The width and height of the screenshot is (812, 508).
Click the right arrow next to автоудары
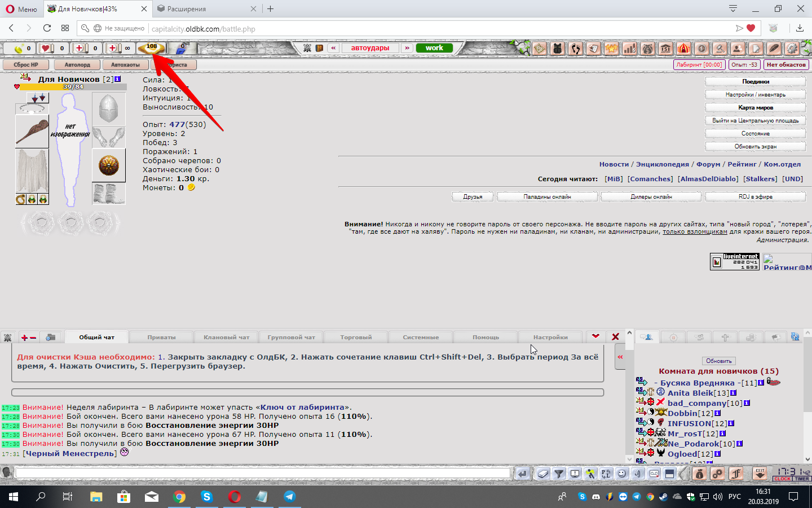tap(407, 48)
